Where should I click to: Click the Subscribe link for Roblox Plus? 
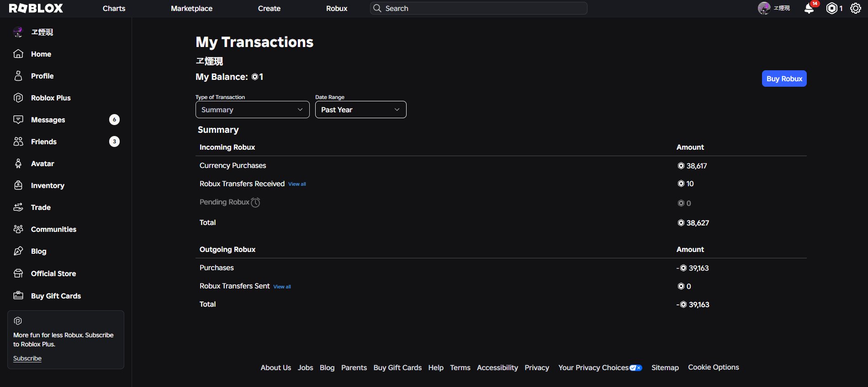[x=27, y=358]
